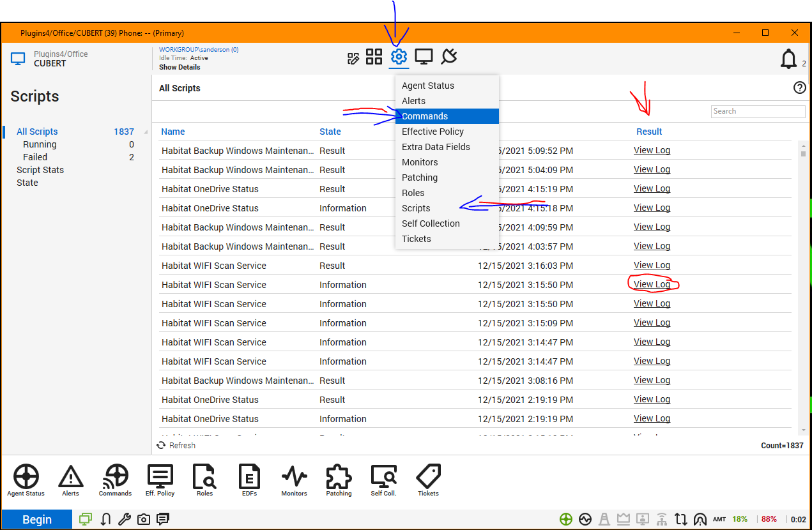Collapse the All Scripts tree arrow

(x=146, y=132)
